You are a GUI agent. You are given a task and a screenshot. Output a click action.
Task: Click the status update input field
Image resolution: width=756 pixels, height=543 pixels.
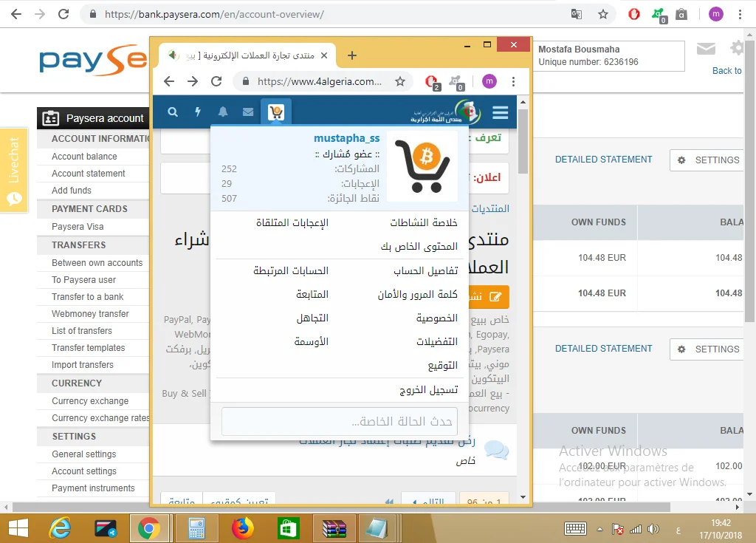coord(340,422)
